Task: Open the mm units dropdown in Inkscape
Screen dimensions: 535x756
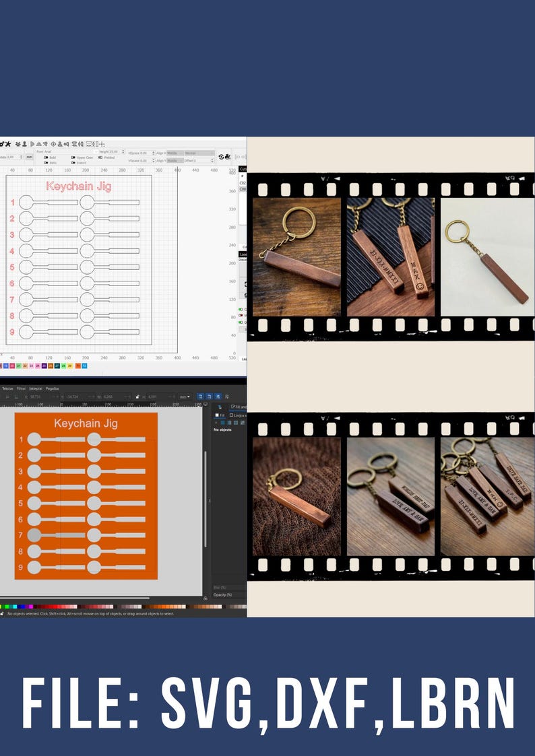Action: click(x=184, y=397)
